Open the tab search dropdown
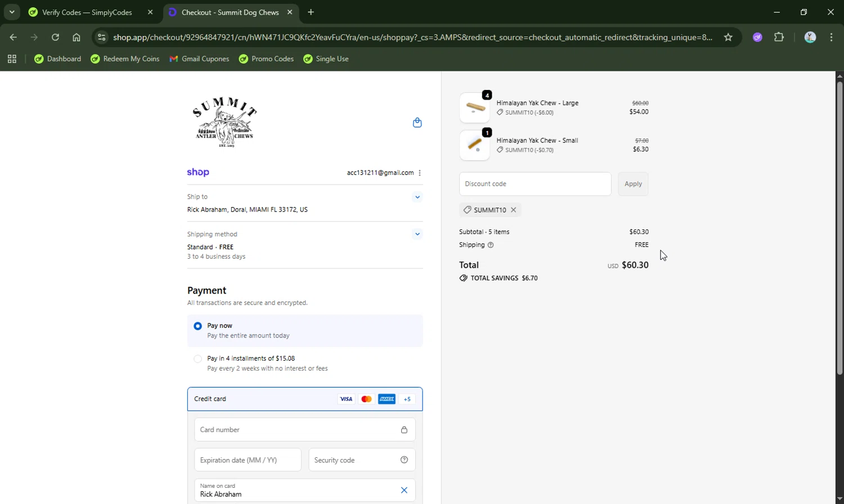The width and height of the screenshot is (844, 504). coord(12,12)
